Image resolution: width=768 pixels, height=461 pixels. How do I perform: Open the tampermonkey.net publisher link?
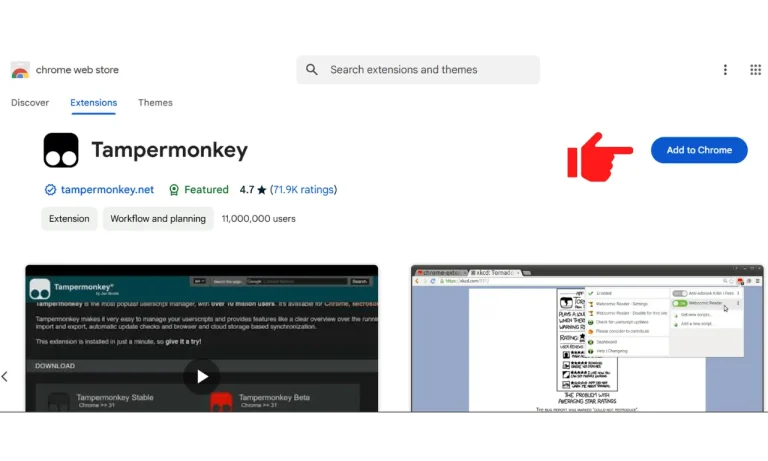[x=107, y=190]
